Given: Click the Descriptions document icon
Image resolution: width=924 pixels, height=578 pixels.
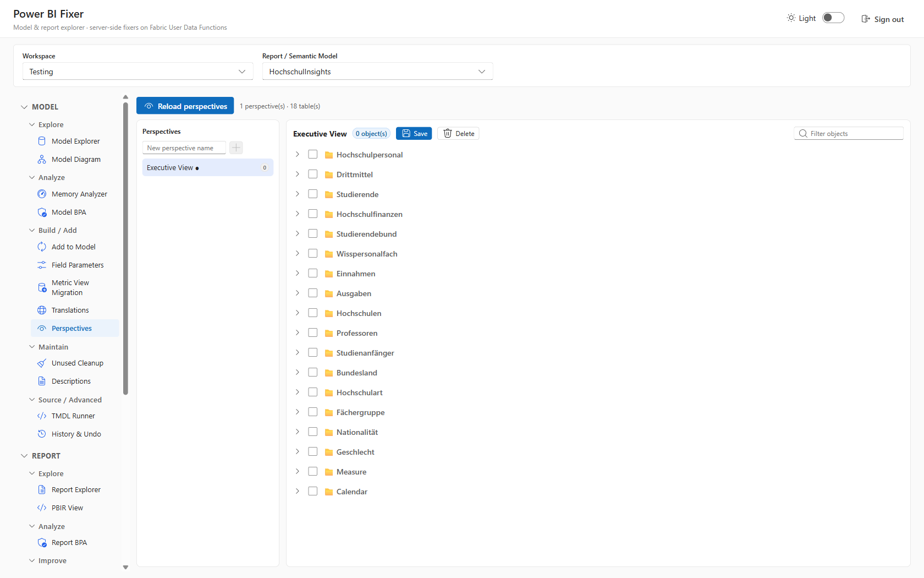Looking at the screenshot, I should coord(42,381).
